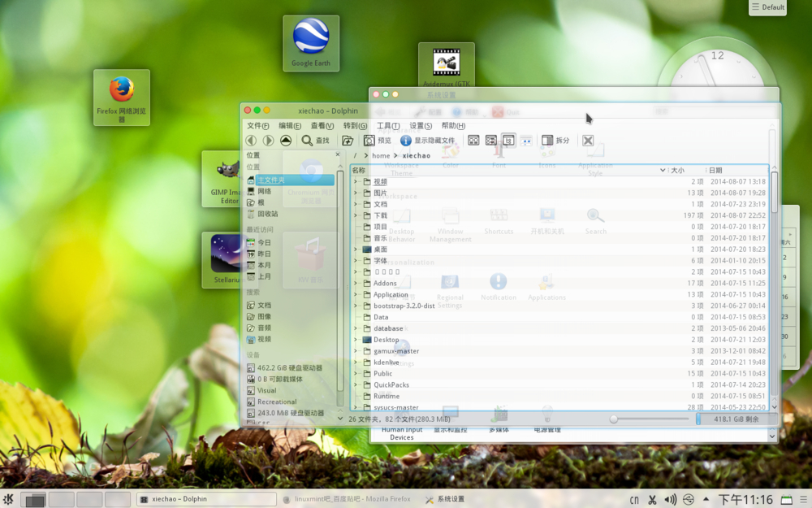This screenshot has width=812, height=508.
Task: Open Google Earth desktop icon
Action: (x=311, y=43)
